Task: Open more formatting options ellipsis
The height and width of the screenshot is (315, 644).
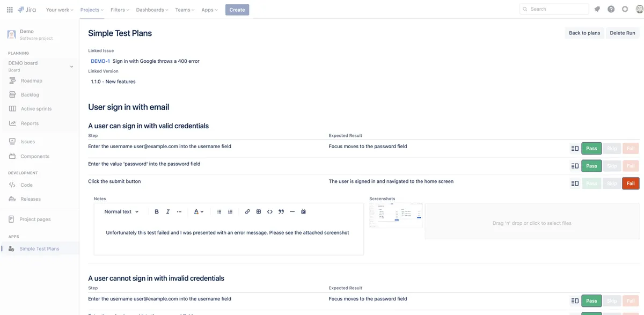Action: pyautogui.click(x=179, y=211)
